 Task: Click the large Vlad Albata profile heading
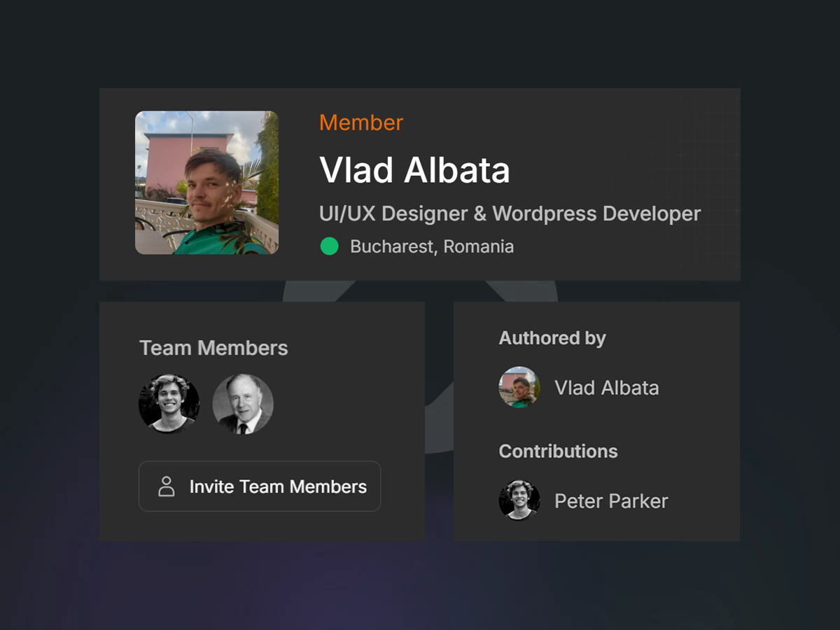[414, 170]
